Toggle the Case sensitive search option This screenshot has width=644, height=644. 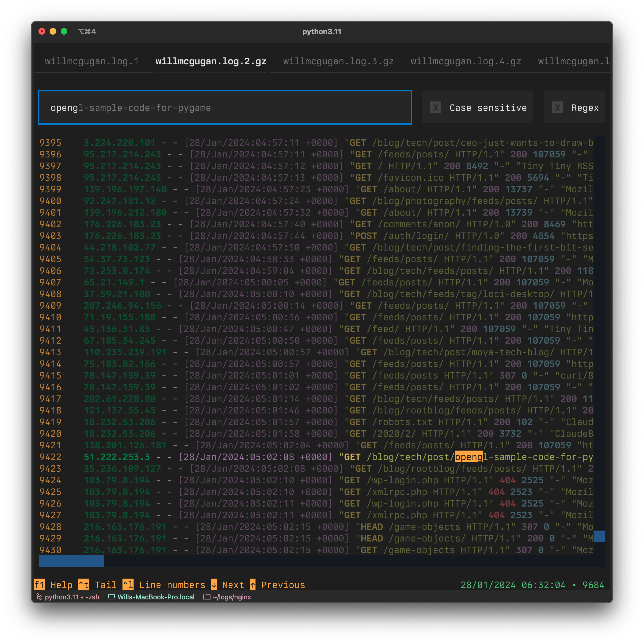[434, 107]
